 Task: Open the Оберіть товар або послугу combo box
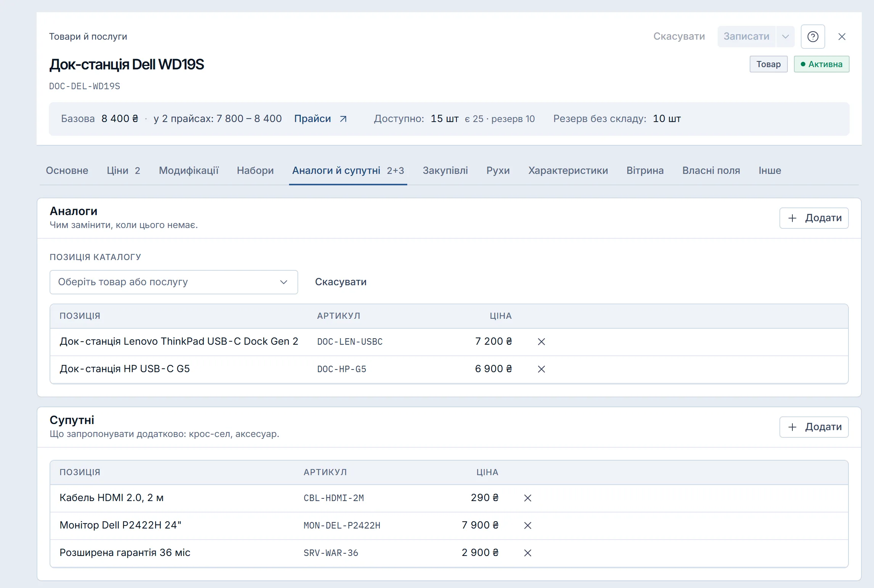(x=174, y=282)
